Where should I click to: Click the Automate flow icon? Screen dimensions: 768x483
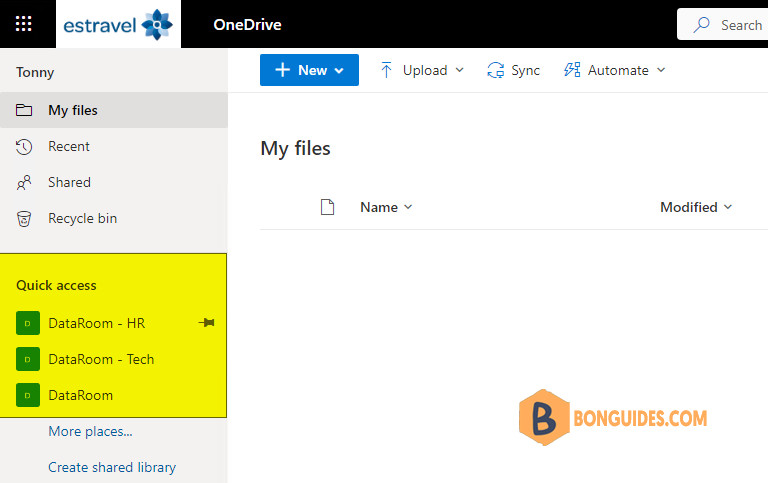click(x=572, y=70)
